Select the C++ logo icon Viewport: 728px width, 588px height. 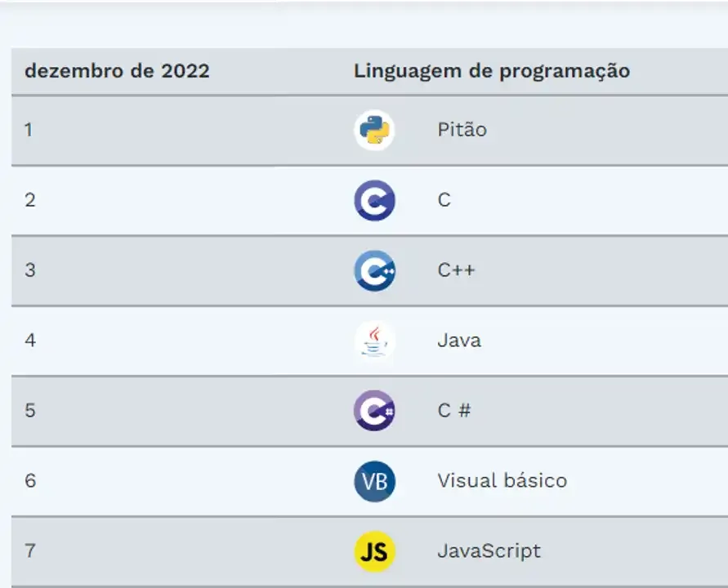(x=374, y=270)
